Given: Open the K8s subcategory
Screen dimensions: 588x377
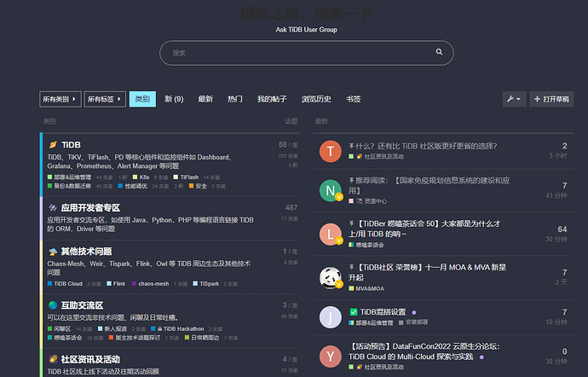Looking at the screenshot, I should tap(141, 177).
